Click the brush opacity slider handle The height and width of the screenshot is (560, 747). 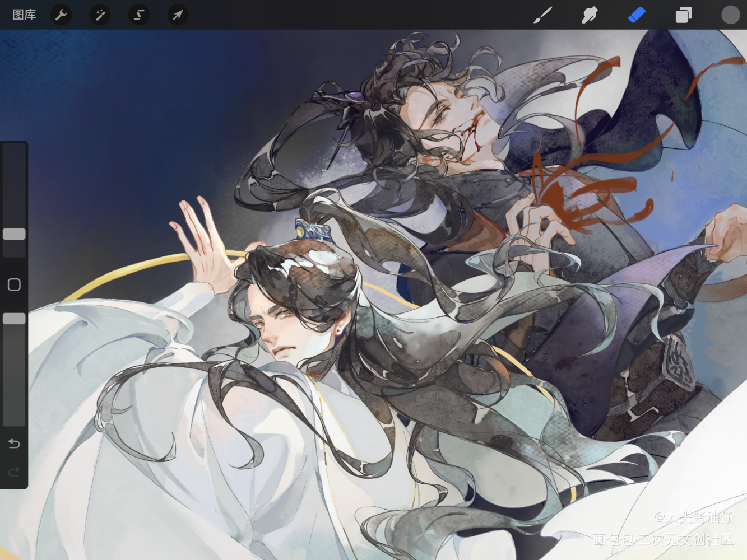[x=14, y=319]
